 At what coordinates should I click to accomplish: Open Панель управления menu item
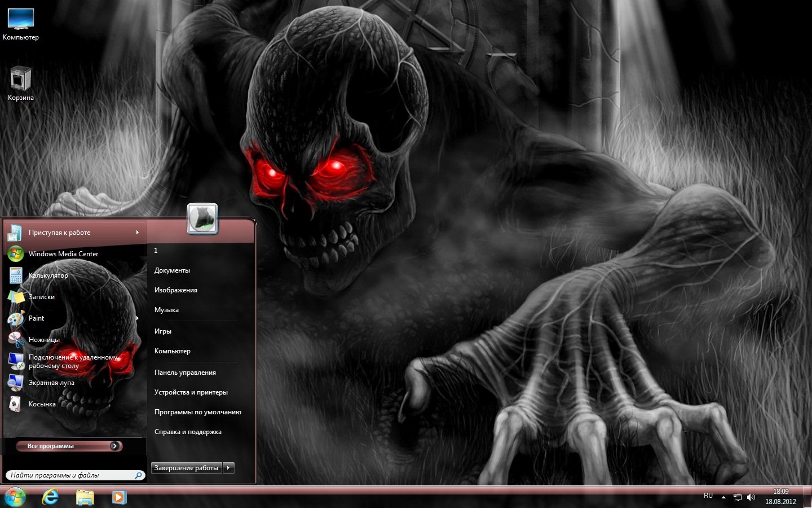(x=185, y=373)
